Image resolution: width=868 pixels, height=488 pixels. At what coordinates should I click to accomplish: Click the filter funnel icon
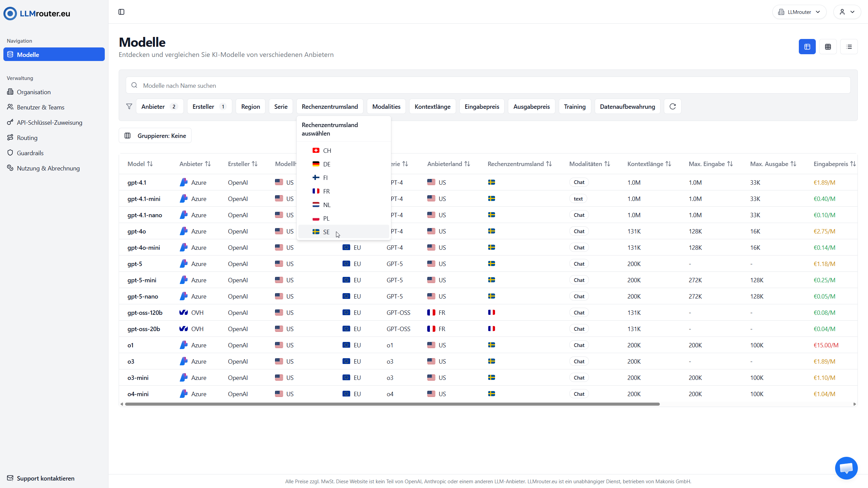(129, 106)
